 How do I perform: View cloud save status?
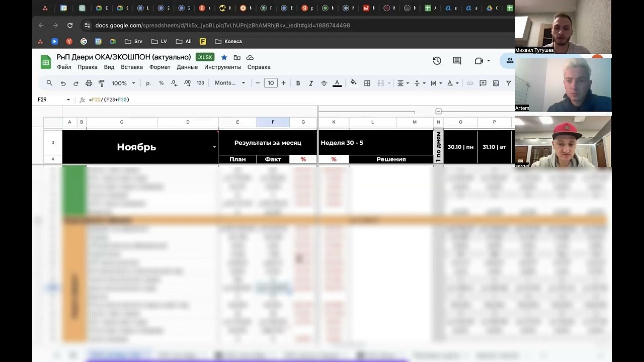(x=250, y=57)
